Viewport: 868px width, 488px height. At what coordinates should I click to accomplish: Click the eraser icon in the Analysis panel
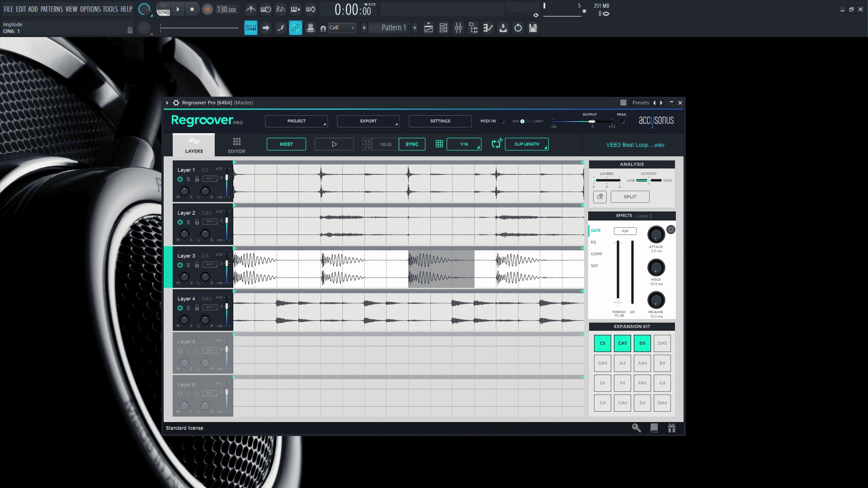[x=600, y=197]
